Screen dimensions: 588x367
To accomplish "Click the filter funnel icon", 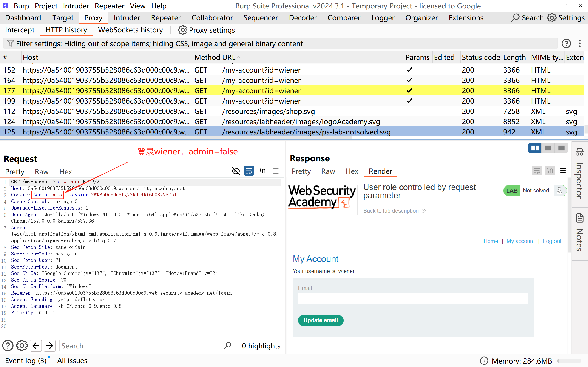I will click(x=10, y=43).
